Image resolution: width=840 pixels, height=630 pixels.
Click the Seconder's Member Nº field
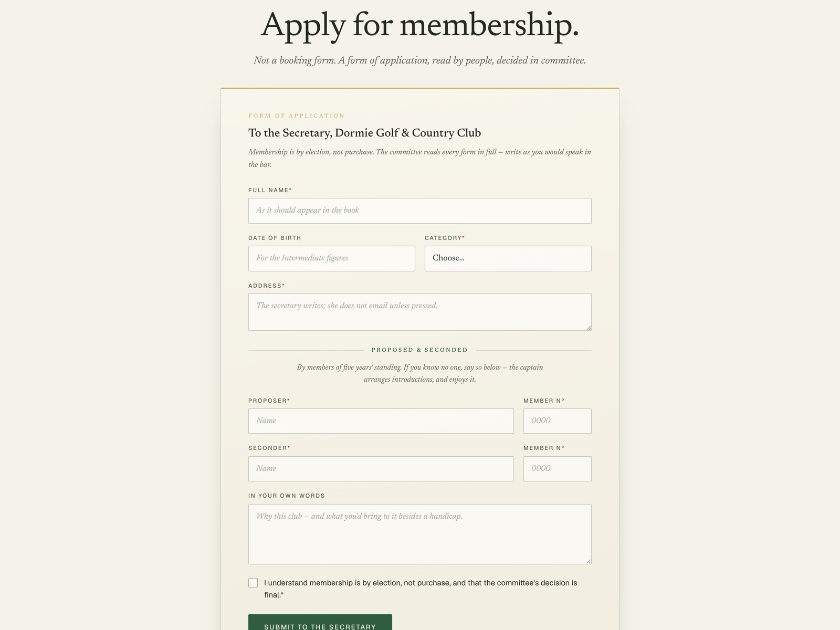tap(557, 469)
